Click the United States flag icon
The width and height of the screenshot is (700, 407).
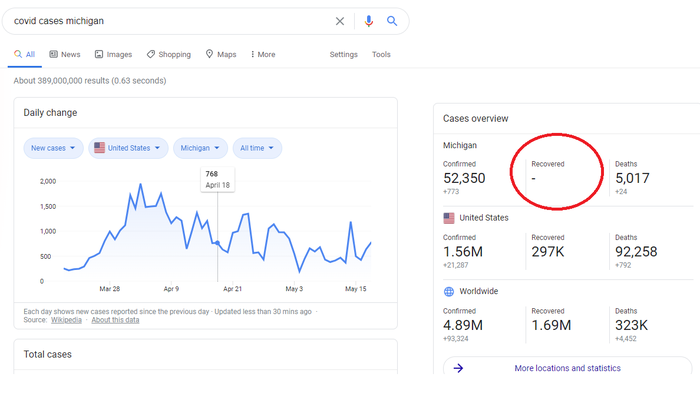click(x=449, y=218)
